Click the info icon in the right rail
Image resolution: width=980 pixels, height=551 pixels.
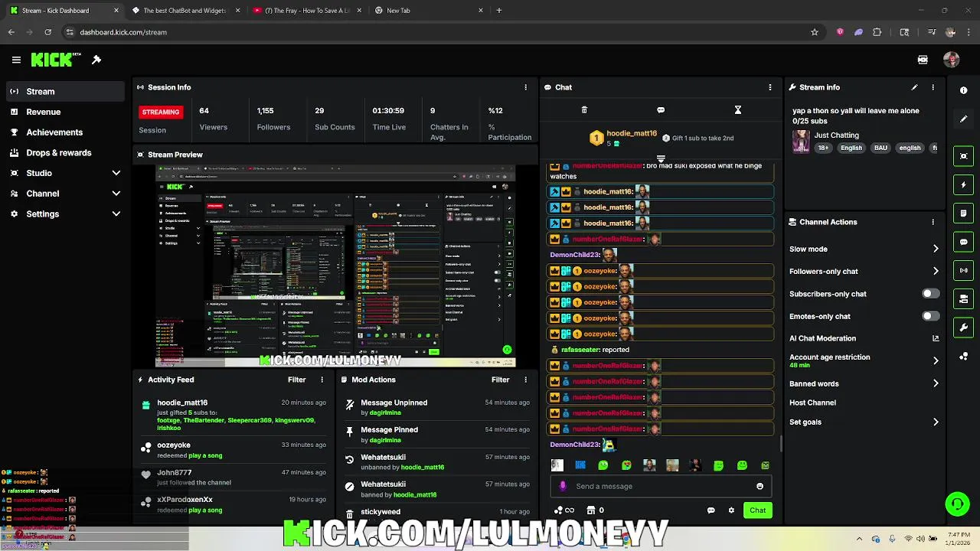coord(964,90)
